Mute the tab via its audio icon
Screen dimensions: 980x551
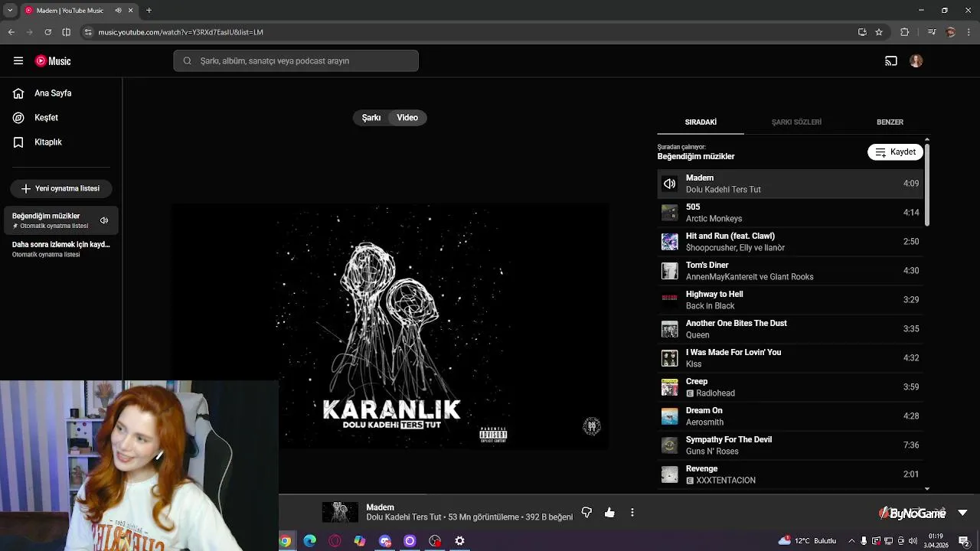[118, 11]
